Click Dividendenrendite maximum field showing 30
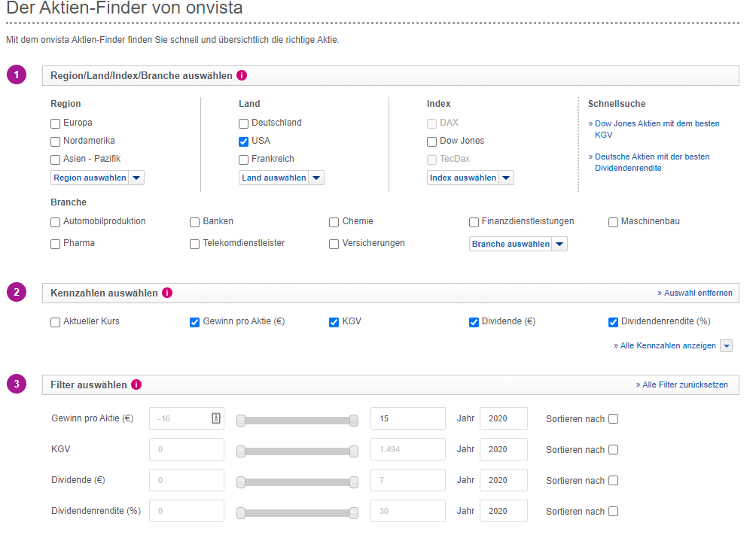 (408, 511)
